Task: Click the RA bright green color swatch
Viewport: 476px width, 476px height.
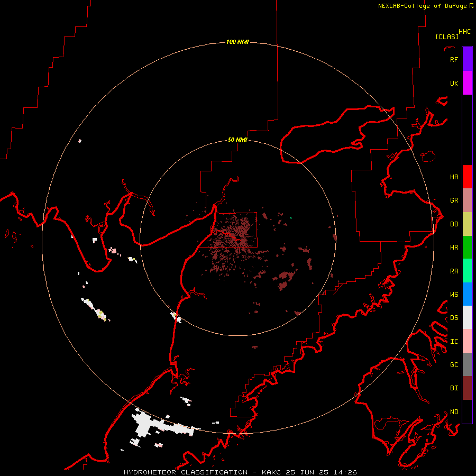Action: tap(467, 271)
